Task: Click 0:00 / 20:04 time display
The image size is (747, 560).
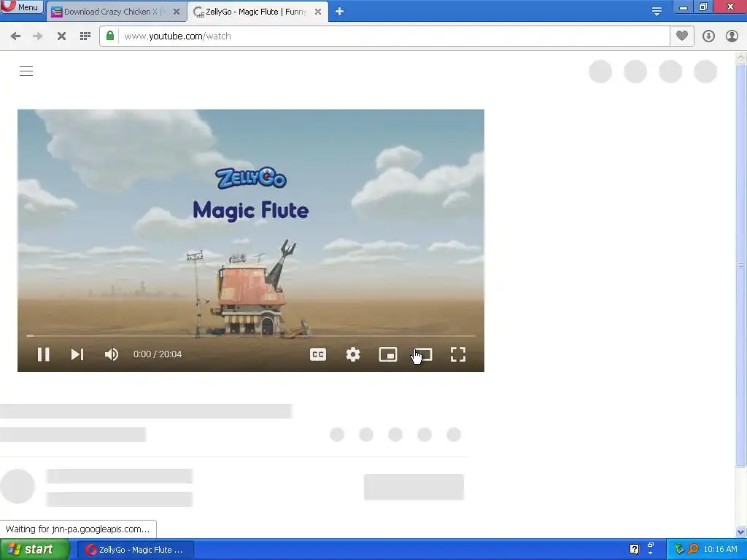Action: [x=158, y=354]
